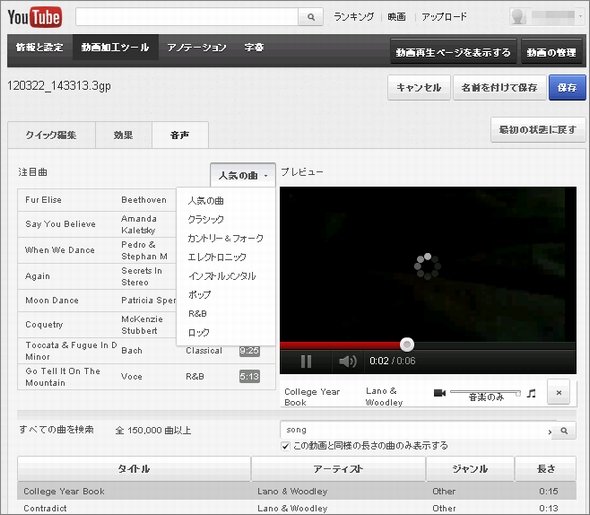Click the 音楽のみ audio mix slider
Image resolution: width=590 pixels, height=515 pixels.
[485, 393]
